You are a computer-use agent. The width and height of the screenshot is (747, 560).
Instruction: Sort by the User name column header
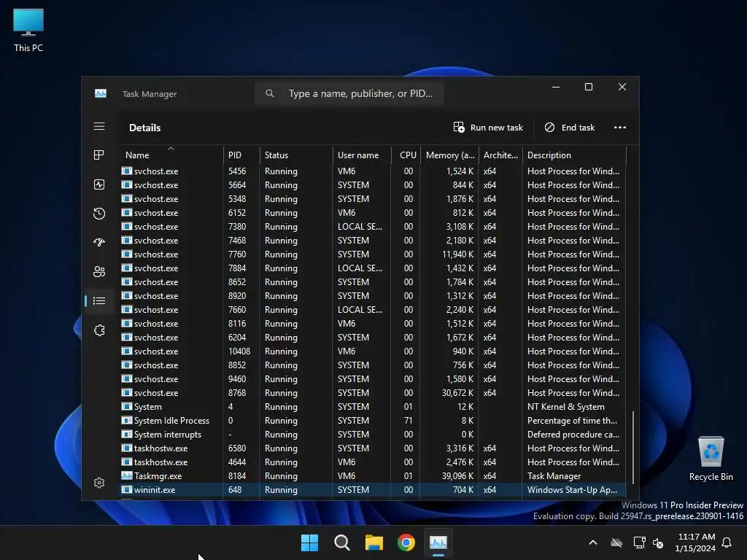[x=362, y=155]
